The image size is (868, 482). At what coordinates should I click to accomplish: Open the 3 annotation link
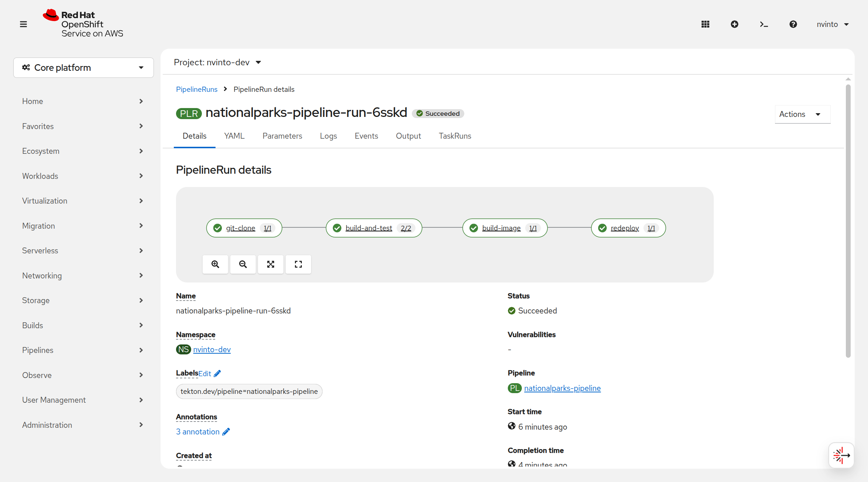point(198,431)
